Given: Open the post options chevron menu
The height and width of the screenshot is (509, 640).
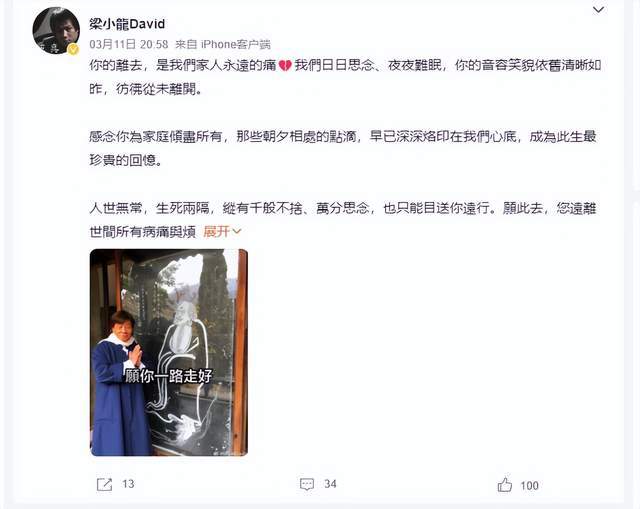Looking at the screenshot, I should click(598, 10).
